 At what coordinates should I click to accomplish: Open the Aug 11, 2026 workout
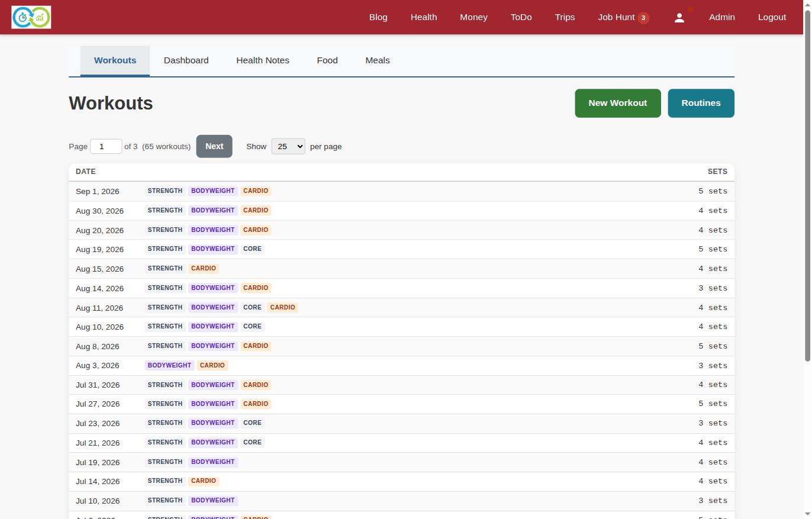coord(401,308)
